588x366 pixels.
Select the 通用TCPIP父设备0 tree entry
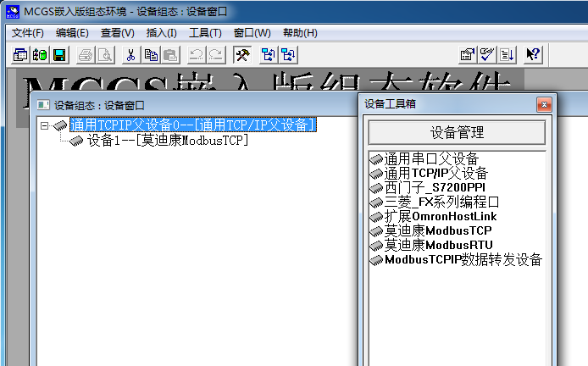(x=193, y=125)
